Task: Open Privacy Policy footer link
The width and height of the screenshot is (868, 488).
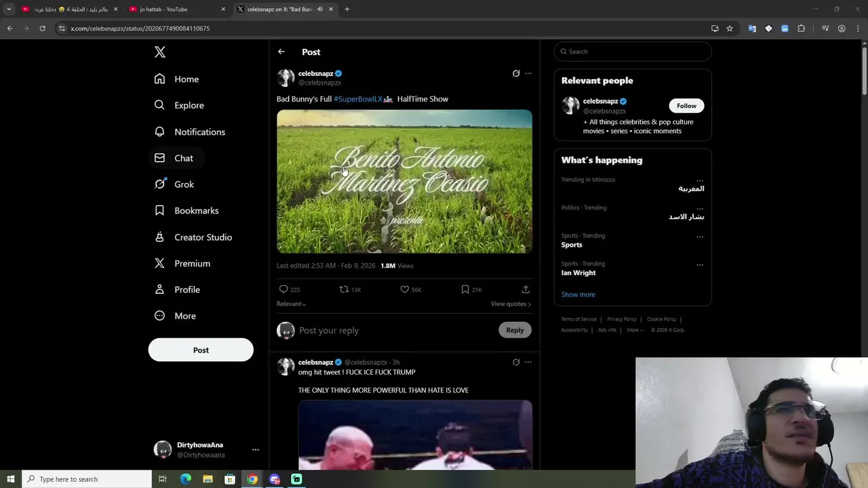Action: (x=622, y=319)
